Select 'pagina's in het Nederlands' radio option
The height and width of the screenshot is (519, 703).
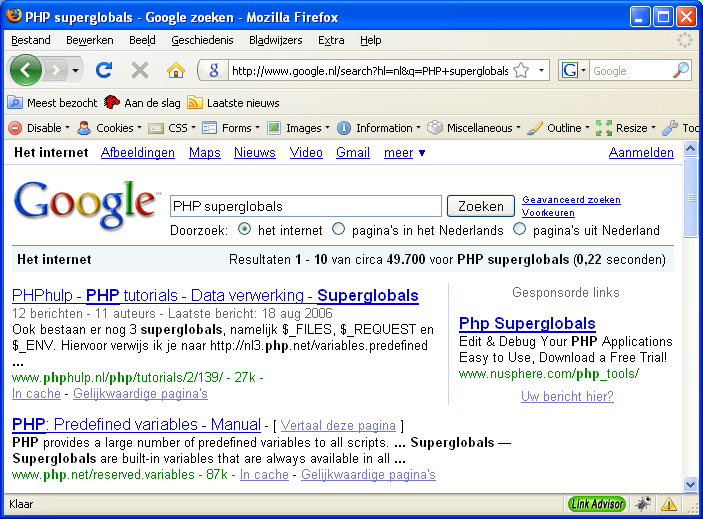click(338, 230)
